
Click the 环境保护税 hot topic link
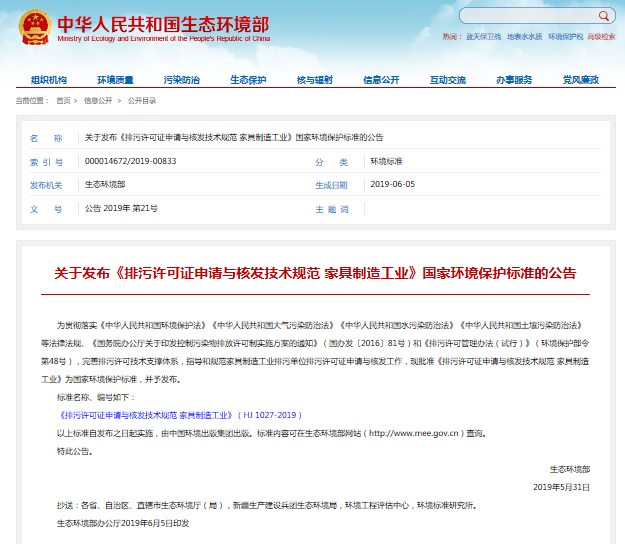click(565, 36)
